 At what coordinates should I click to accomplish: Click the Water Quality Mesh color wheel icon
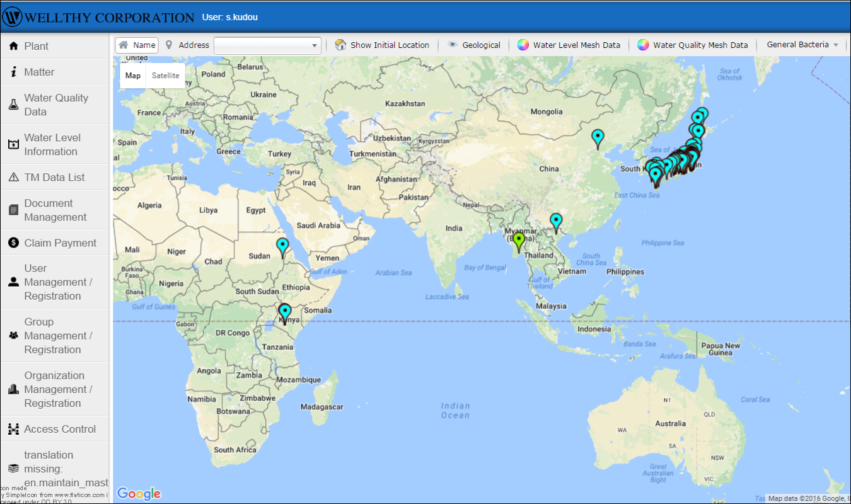click(x=643, y=45)
